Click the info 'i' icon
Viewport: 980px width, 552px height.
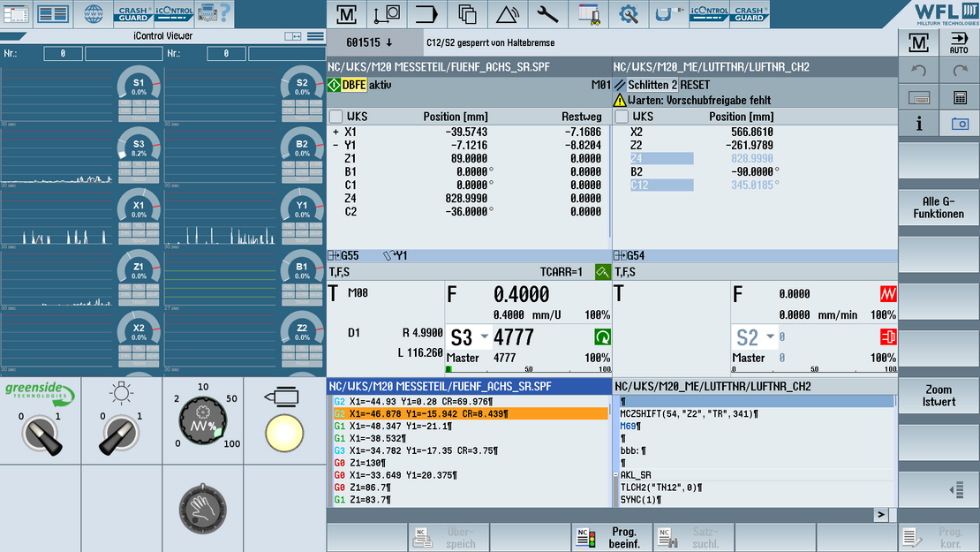pyautogui.click(x=919, y=125)
